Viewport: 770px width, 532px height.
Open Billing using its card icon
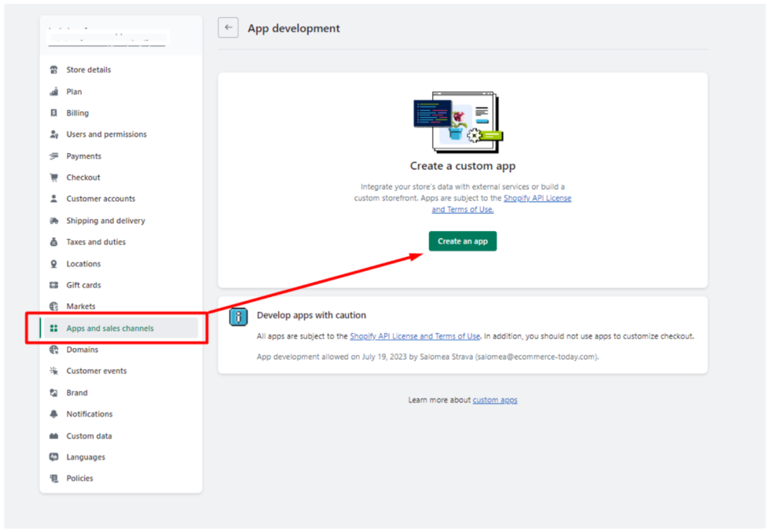click(52, 112)
